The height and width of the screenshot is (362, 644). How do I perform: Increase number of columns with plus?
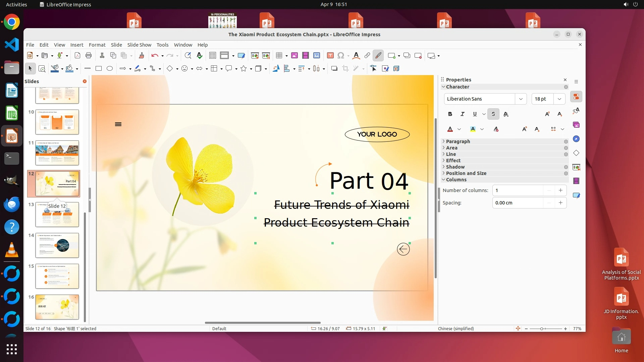click(x=560, y=190)
